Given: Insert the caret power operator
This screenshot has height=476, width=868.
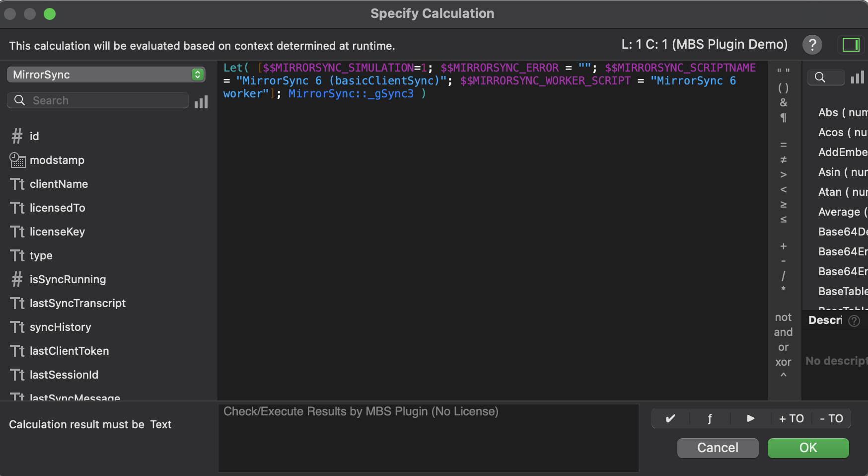Looking at the screenshot, I should coord(783,376).
